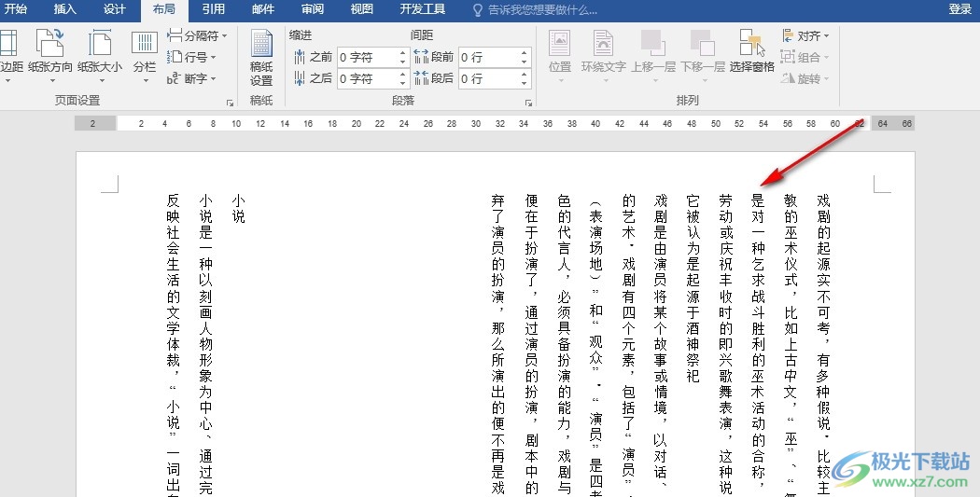Open the 分栏 columns menu
This screenshot has height=497, width=980.
pyautogui.click(x=145, y=58)
